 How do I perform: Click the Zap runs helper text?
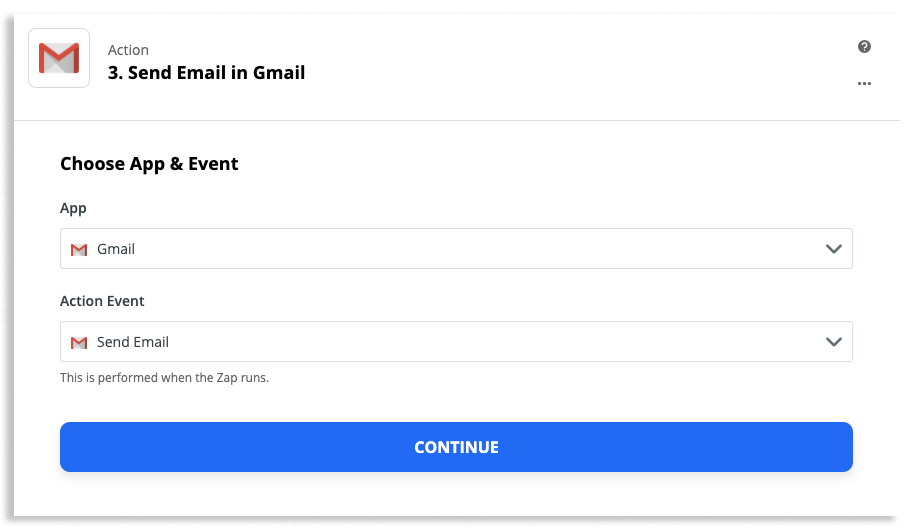pyautogui.click(x=164, y=378)
